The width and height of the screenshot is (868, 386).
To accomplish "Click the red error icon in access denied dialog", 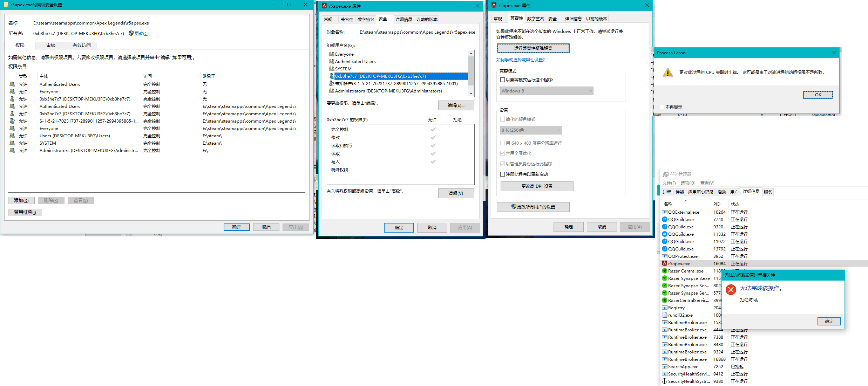I will click(731, 290).
